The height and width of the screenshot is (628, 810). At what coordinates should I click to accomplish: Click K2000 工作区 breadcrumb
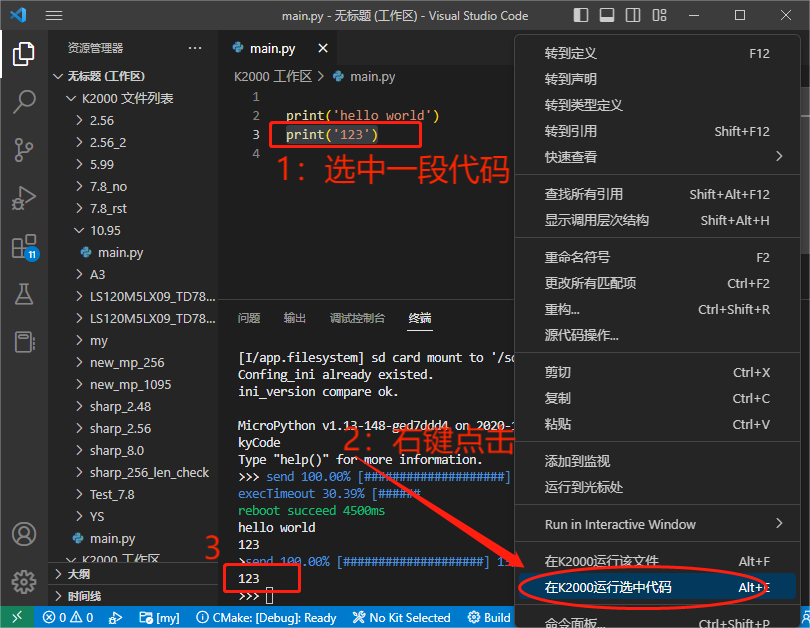(273, 76)
